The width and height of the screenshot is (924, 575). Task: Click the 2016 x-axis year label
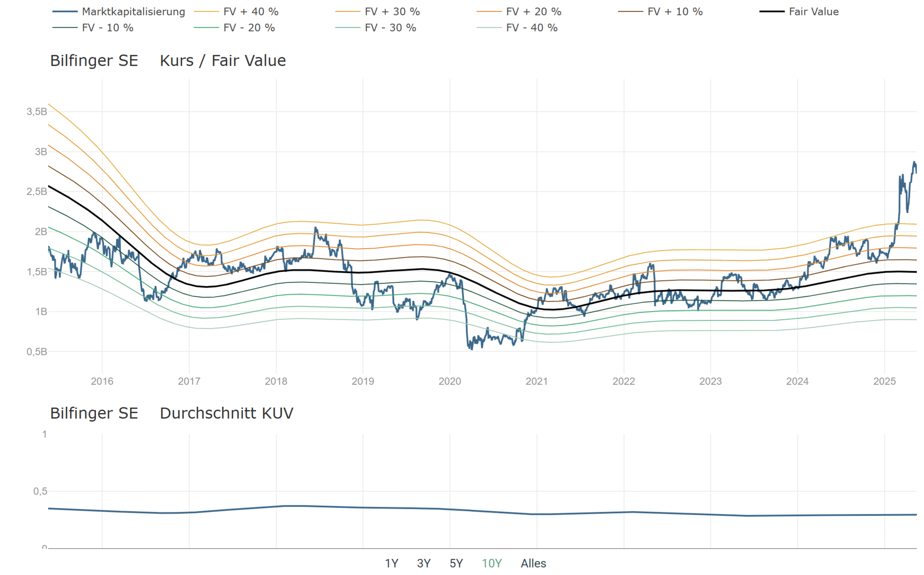102,381
